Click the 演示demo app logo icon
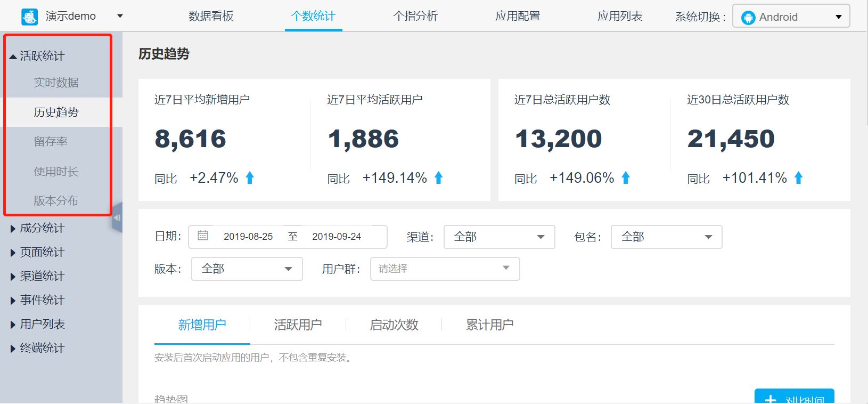This screenshot has width=868, height=404. (x=30, y=17)
